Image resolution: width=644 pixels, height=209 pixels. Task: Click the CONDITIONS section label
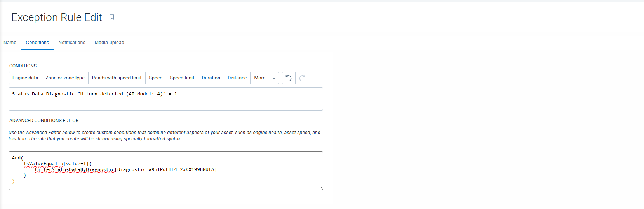[x=23, y=66]
